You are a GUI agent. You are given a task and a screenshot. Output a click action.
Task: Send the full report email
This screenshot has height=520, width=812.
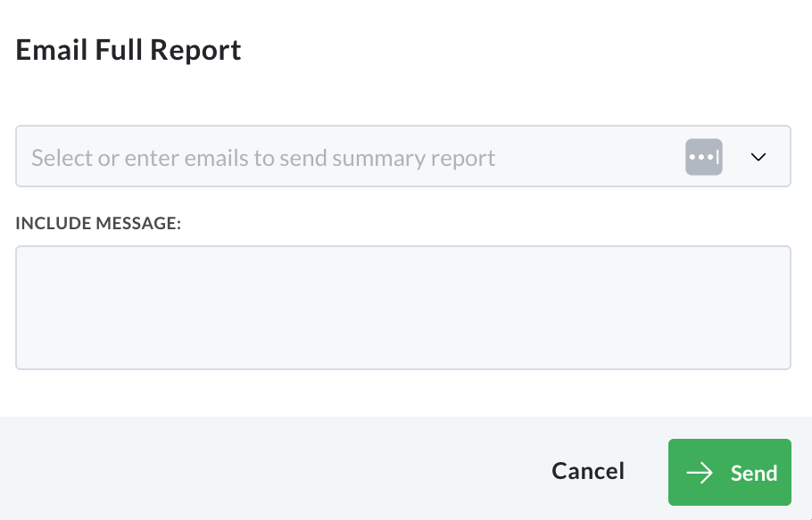coord(730,473)
